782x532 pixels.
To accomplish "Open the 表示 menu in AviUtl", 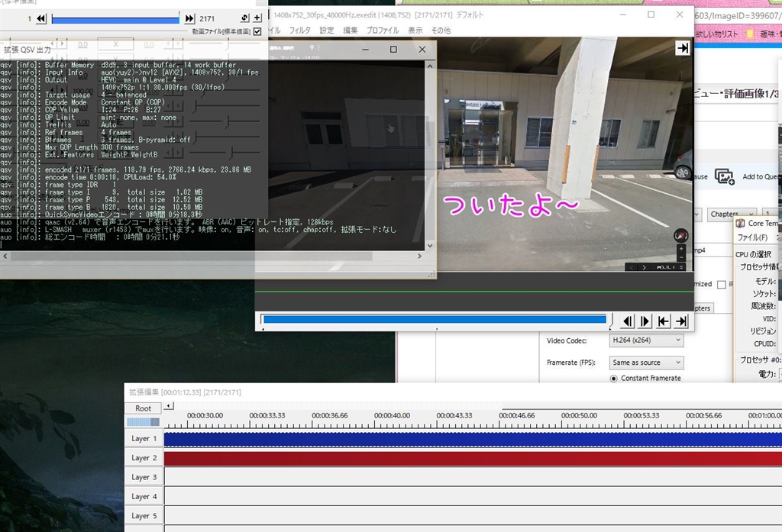I will [415, 31].
